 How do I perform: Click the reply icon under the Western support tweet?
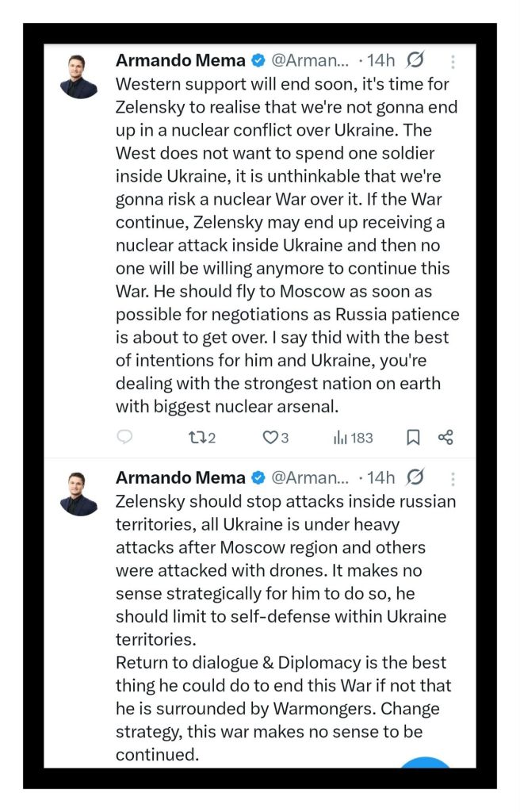tap(124, 437)
